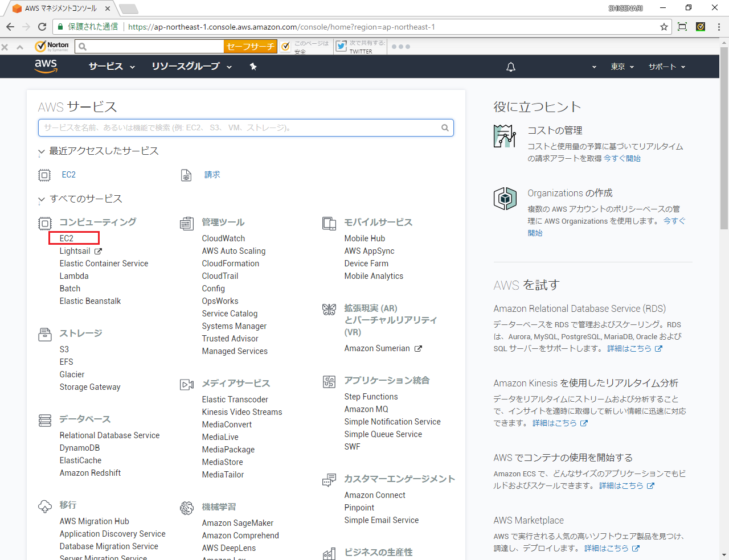The height and width of the screenshot is (560, 729).
Task: Bookmark this page with the star icon
Action: (664, 27)
